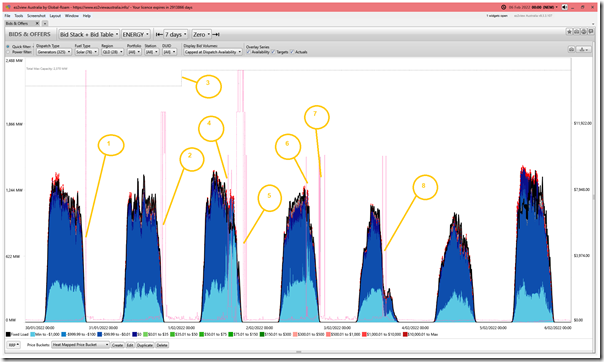Click the Delete price bucket button

[162, 345]
